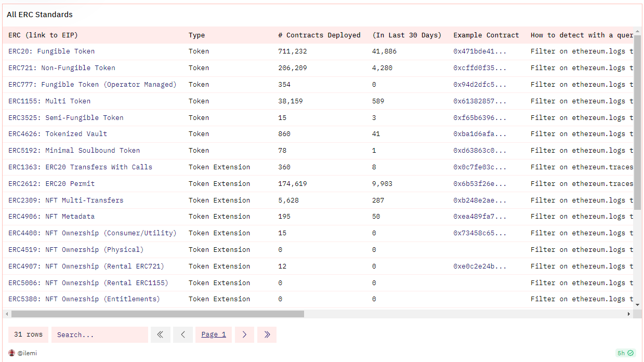The image size is (644, 362).
Task: Go to next page via single right chevron
Action: coord(244,334)
